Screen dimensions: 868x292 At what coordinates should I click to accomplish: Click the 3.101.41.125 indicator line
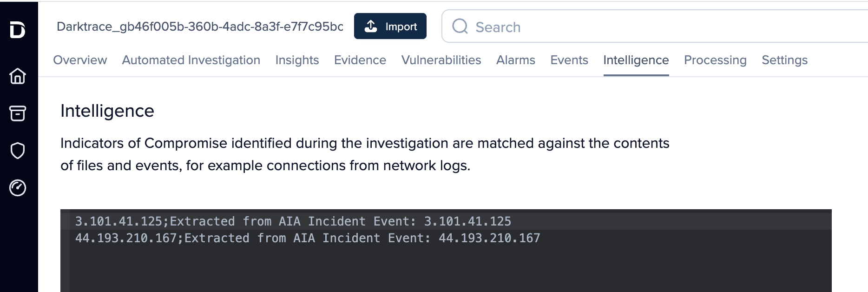pyautogui.click(x=293, y=221)
